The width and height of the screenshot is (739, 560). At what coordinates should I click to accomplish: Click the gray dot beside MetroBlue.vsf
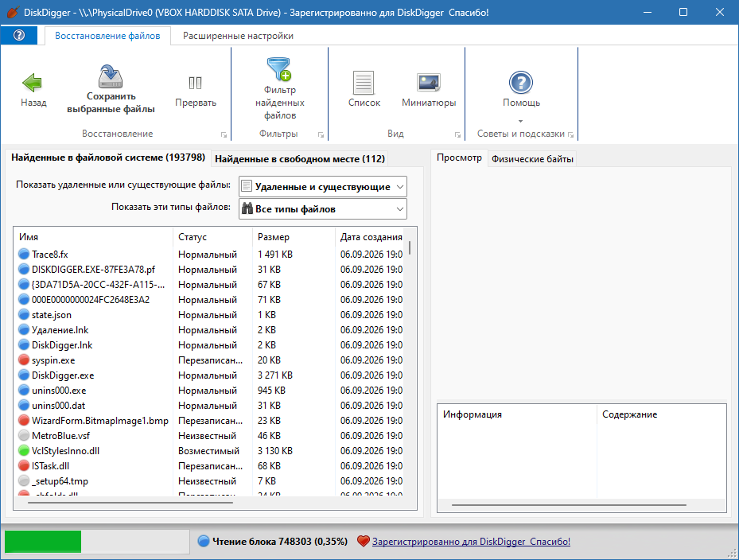click(x=24, y=436)
